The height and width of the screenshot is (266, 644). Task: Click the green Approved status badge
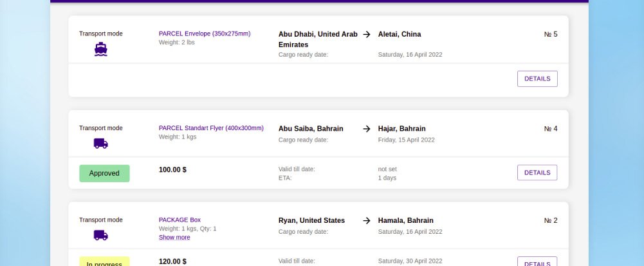click(x=104, y=173)
